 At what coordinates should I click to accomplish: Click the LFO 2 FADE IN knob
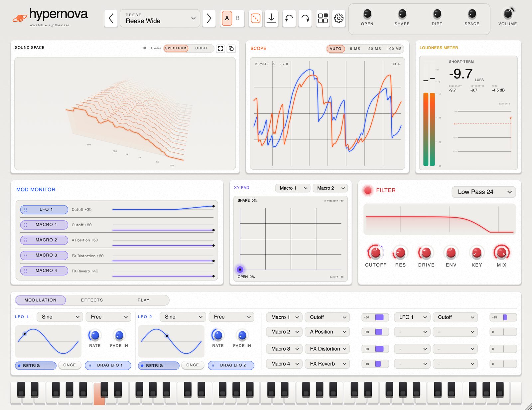click(x=242, y=335)
